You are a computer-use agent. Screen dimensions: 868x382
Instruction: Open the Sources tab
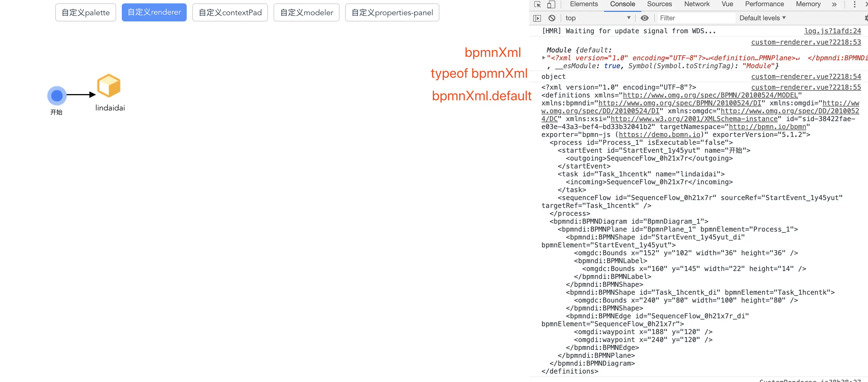click(659, 4)
